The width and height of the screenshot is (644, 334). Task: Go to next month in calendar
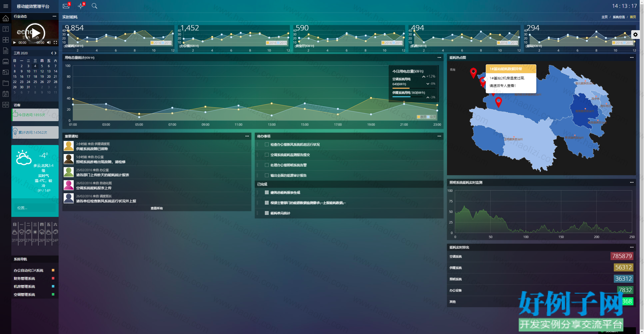coord(56,53)
